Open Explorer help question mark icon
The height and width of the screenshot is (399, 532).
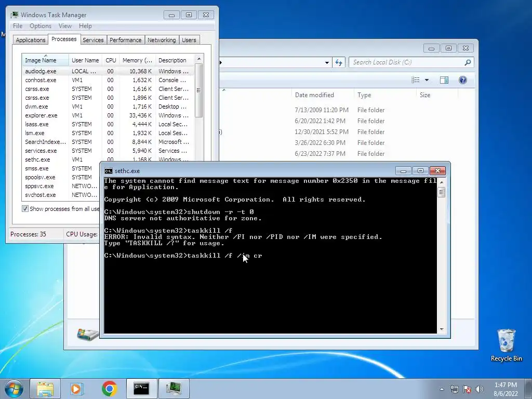point(463,80)
